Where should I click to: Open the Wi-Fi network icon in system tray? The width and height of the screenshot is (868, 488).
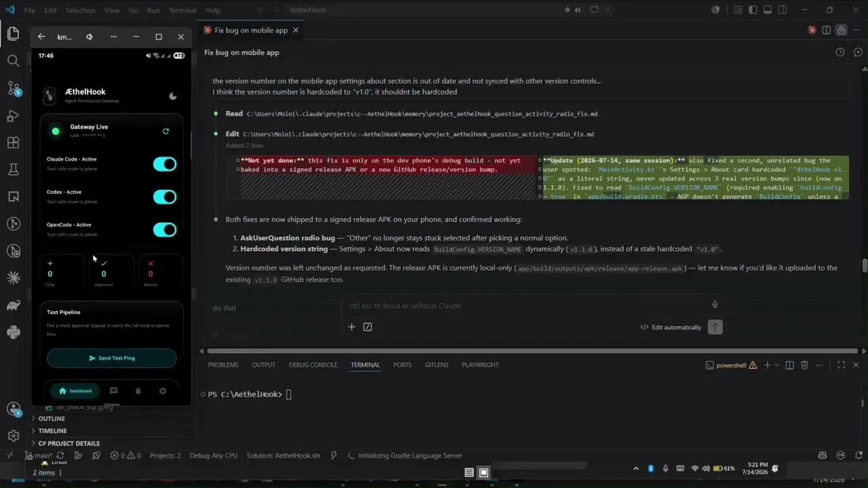tap(694, 468)
